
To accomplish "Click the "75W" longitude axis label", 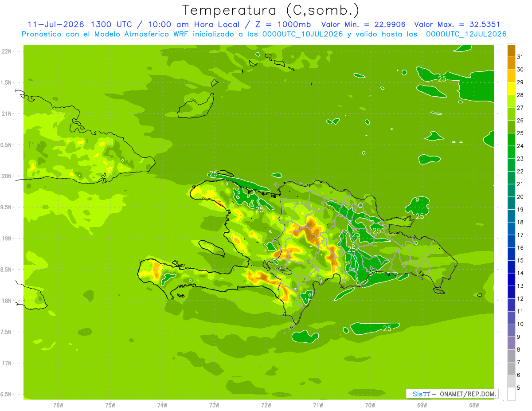I will pyautogui.click(x=110, y=405).
